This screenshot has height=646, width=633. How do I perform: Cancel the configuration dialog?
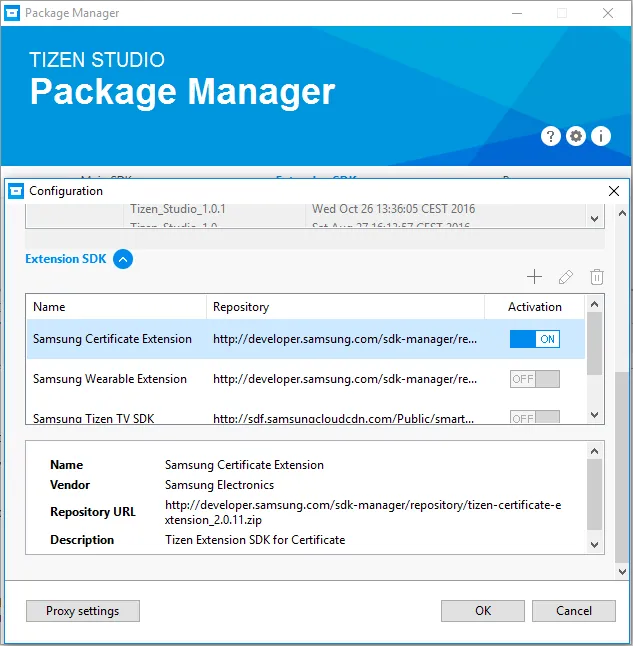(x=574, y=611)
